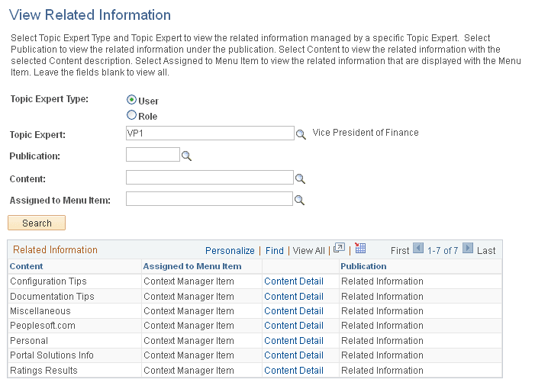Click the Topic Expert input field
The image size is (535, 392).
click(x=210, y=133)
